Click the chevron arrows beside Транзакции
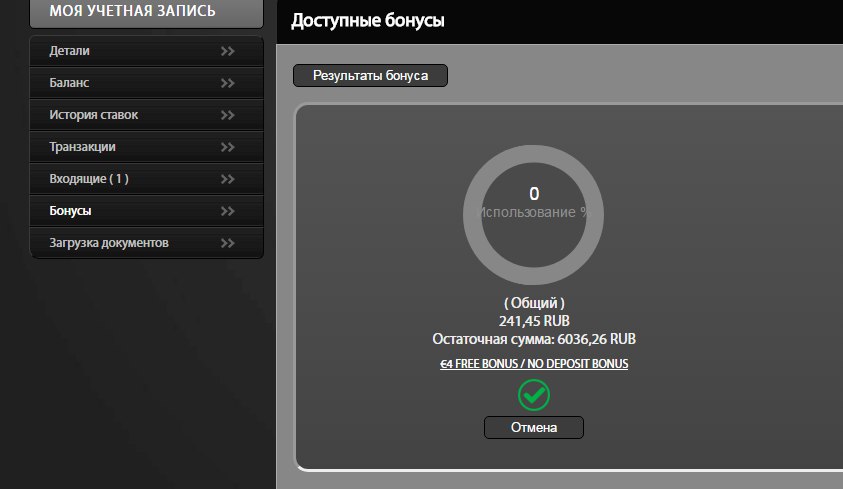Screen dimensions: 843x489 tap(228, 147)
